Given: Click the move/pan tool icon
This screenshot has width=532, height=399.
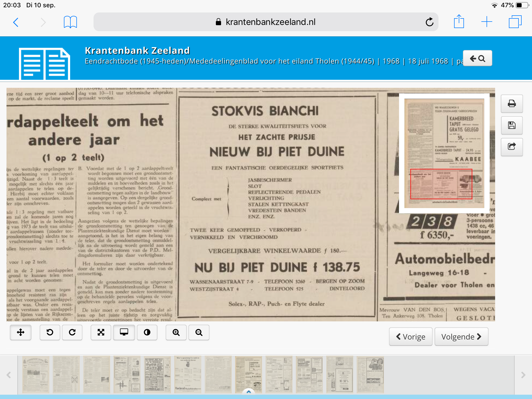Looking at the screenshot, I should 21,332.
